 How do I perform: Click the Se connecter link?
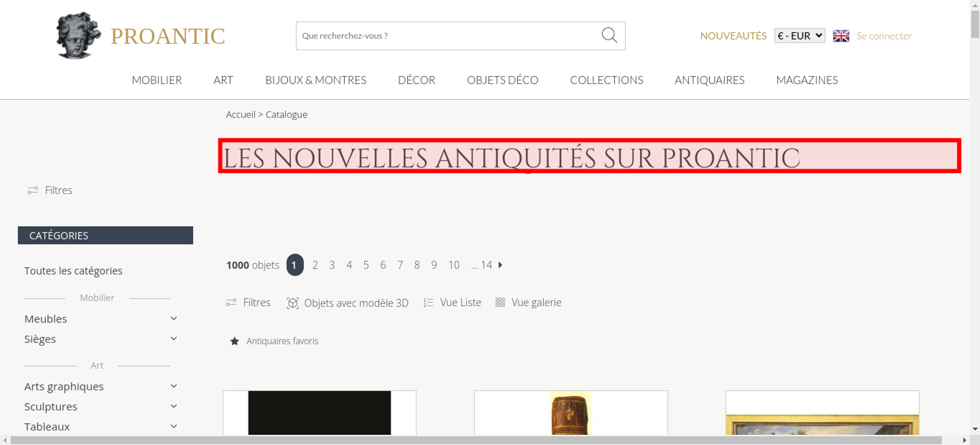point(884,36)
